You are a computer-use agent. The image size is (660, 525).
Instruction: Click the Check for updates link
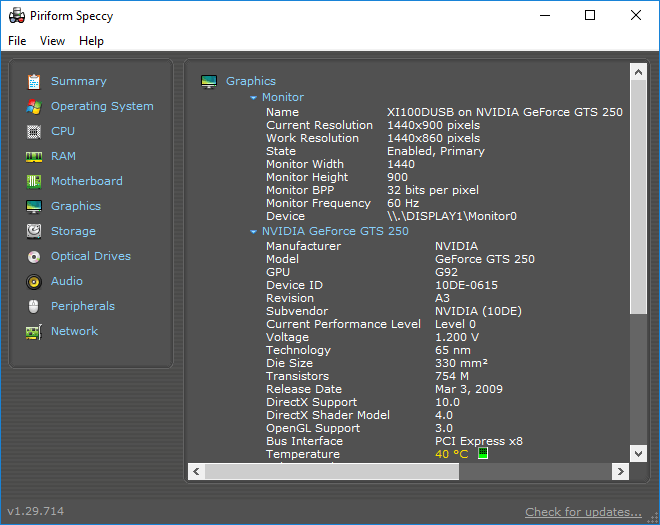[x=583, y=512]
